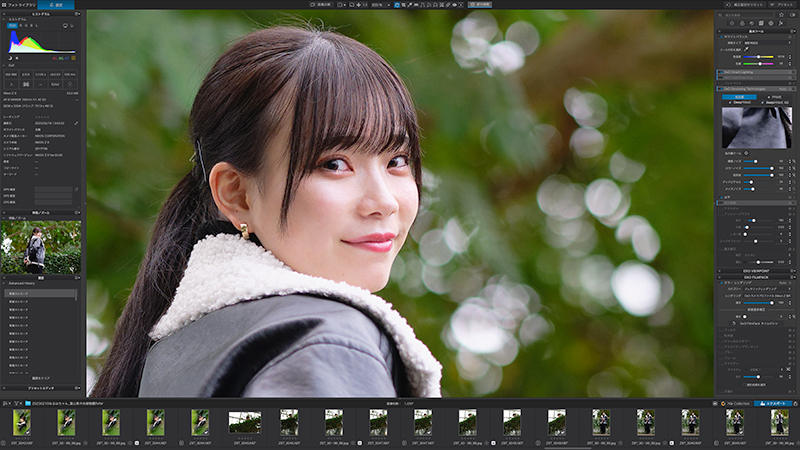This screenshot has width=800, height=450.
Task: Select the wide landscape thumbnail in filmstrip
Action: click(244, 422)
